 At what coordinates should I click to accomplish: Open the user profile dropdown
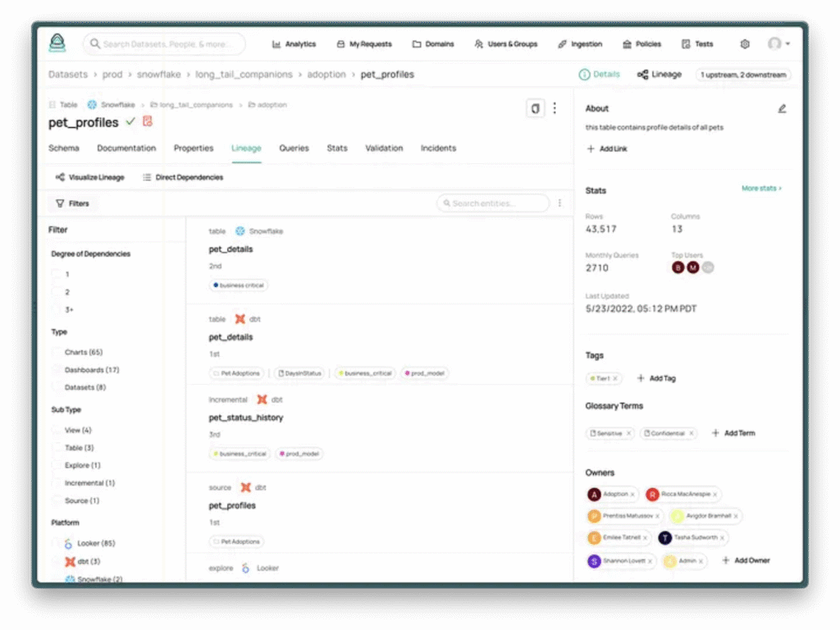[x=774, y=43]
